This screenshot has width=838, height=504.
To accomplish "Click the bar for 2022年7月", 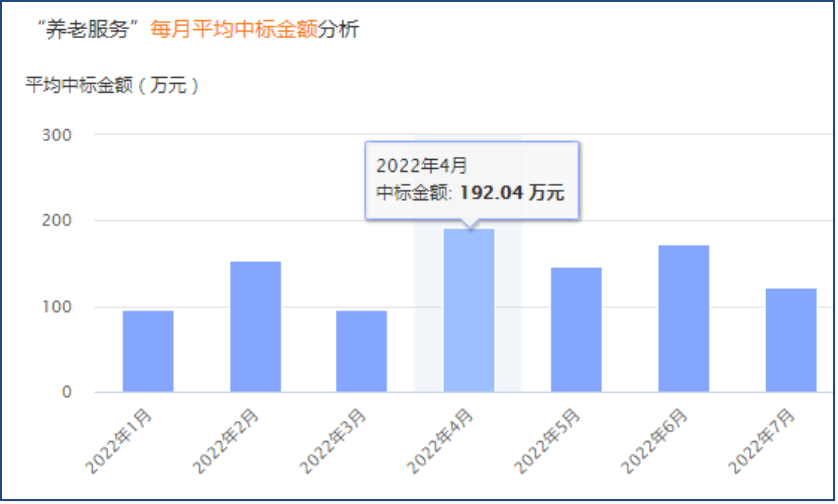I will (x=790, y=340).
